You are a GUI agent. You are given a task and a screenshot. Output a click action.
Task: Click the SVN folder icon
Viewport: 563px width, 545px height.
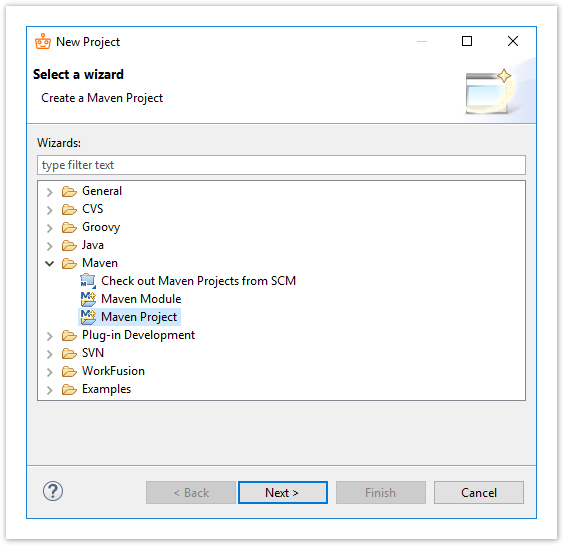click(69, 353)
